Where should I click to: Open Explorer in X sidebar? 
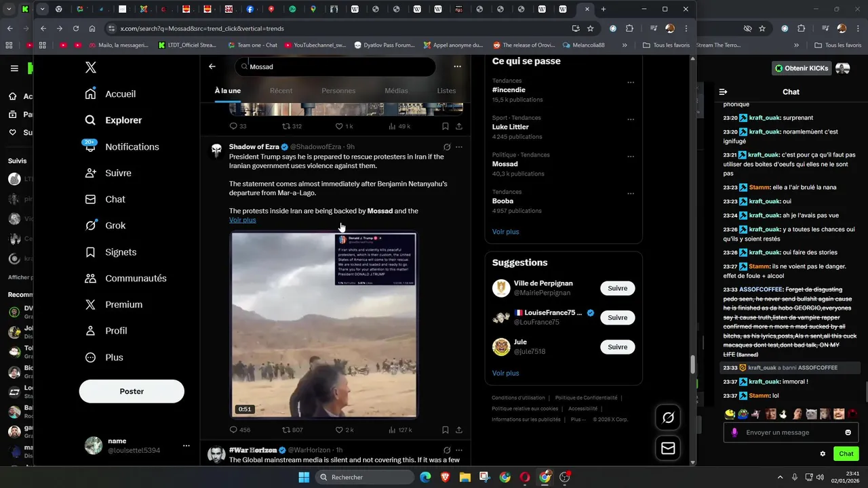click(113, 120)
